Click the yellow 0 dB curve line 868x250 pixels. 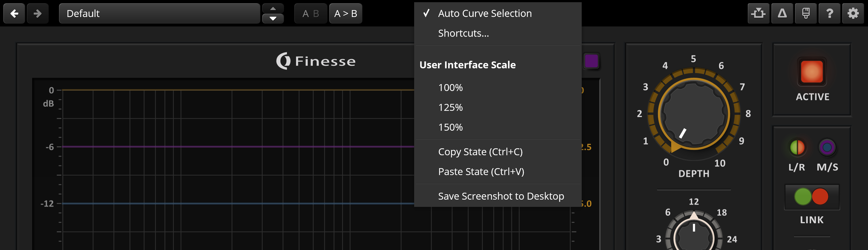pyautogui.click(x=238, y=90)
